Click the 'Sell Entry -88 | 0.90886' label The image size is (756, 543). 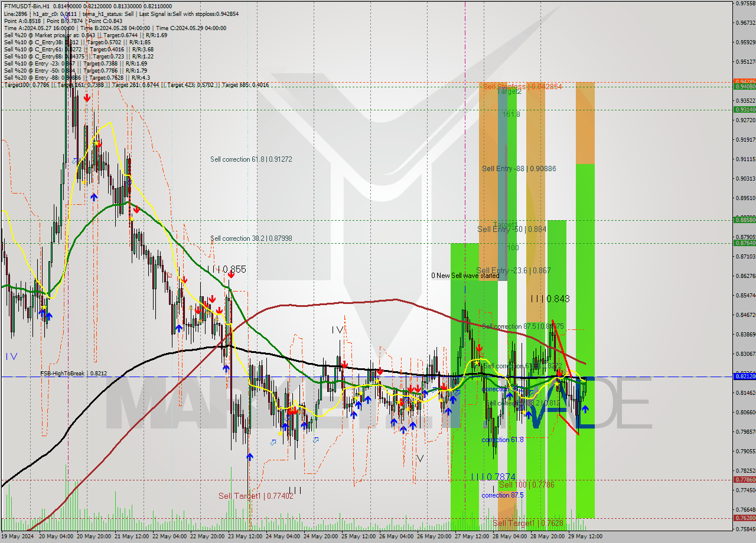519,169
